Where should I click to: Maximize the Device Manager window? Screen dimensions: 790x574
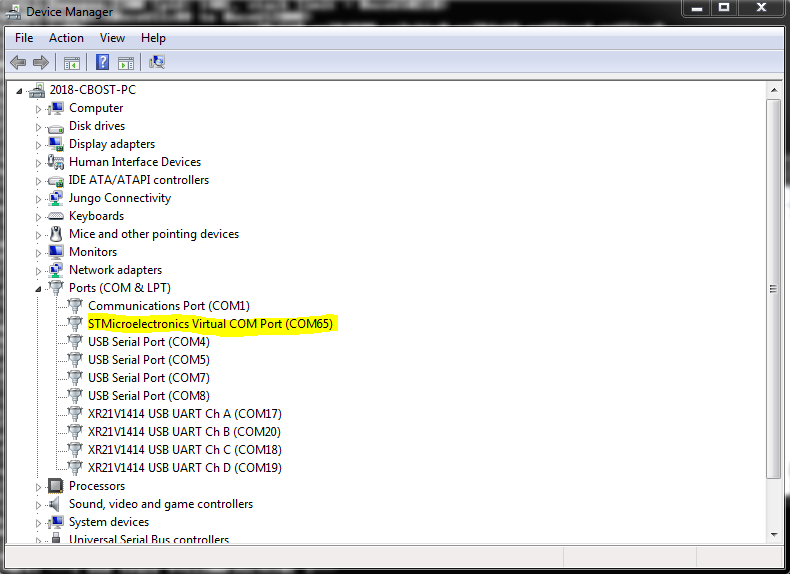(724, 8)
